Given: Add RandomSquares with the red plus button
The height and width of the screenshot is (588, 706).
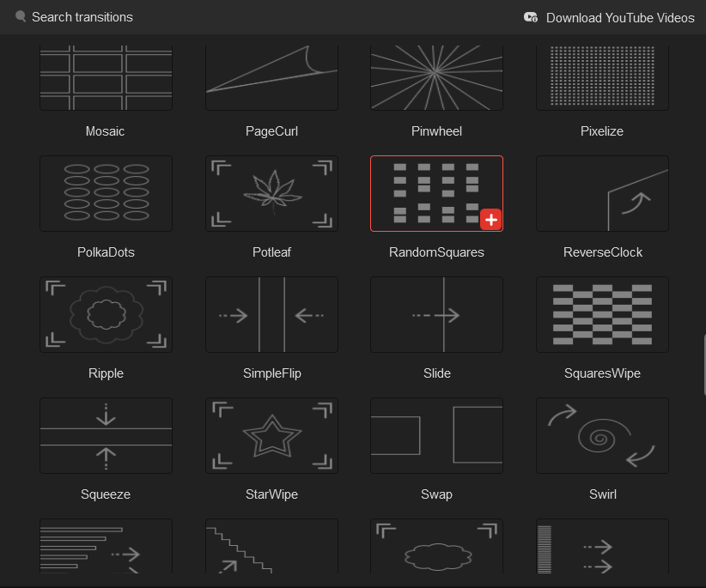Looking at the screenshot, I should point(490,220).
